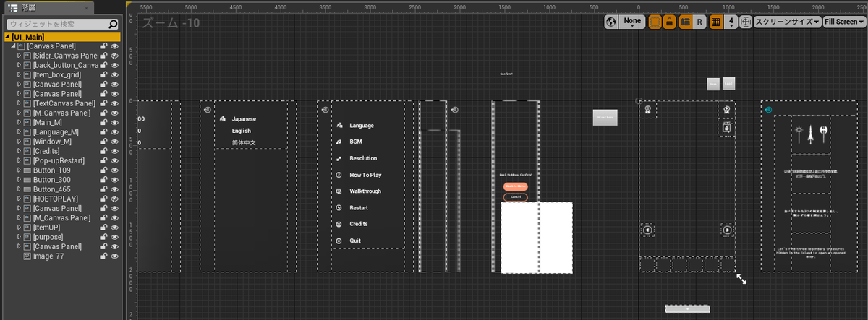The image size is (868, 320).
Task: Lock the Button_300 widget
Action: [104, 179]
